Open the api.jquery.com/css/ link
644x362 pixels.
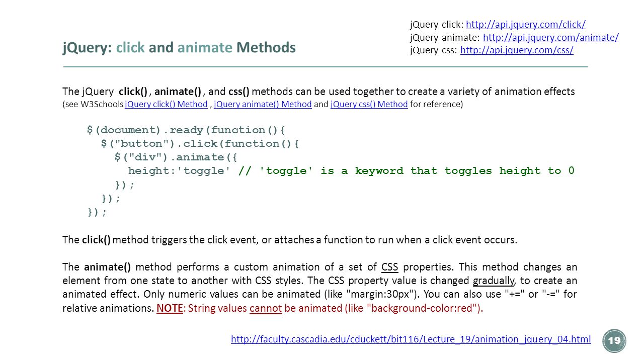click(x=517, y=50)
